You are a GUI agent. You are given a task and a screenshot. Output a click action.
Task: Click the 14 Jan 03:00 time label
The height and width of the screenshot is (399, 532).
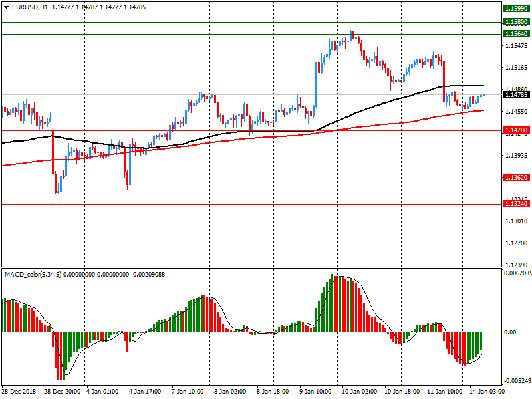coord(485,392)
